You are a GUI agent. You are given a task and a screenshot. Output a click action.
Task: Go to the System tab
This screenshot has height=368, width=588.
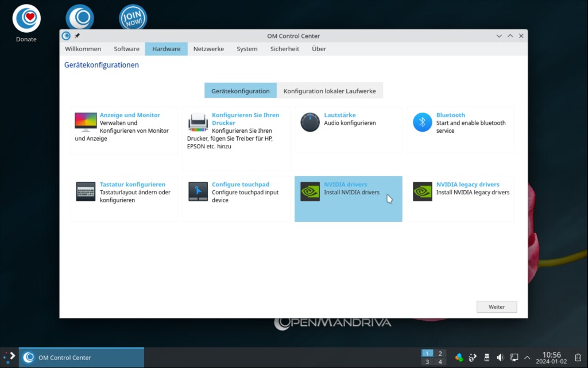(247, 49)
